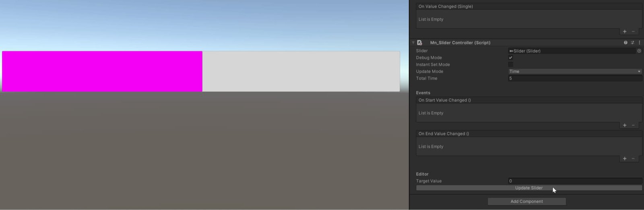Add a listener to On Value Changed (Single)
The image size is (644, 210).
pos(625,31)
